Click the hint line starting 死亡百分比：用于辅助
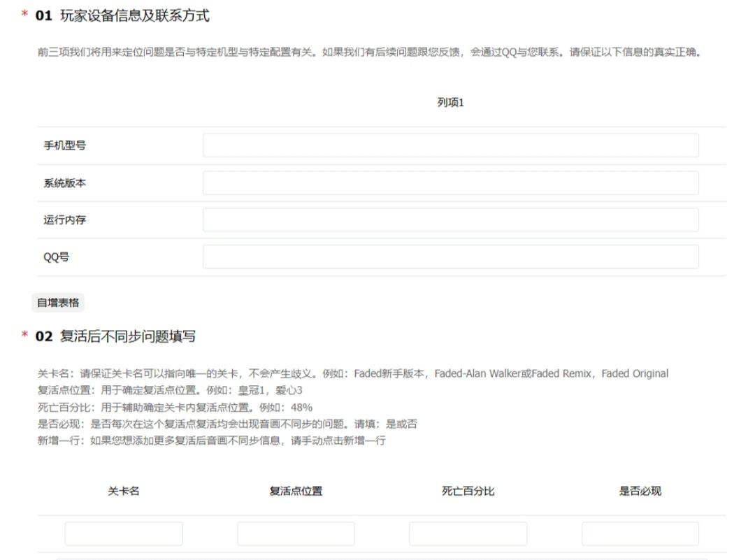The width and height of the screenshot is (755, 560). (x=175, y=408)
